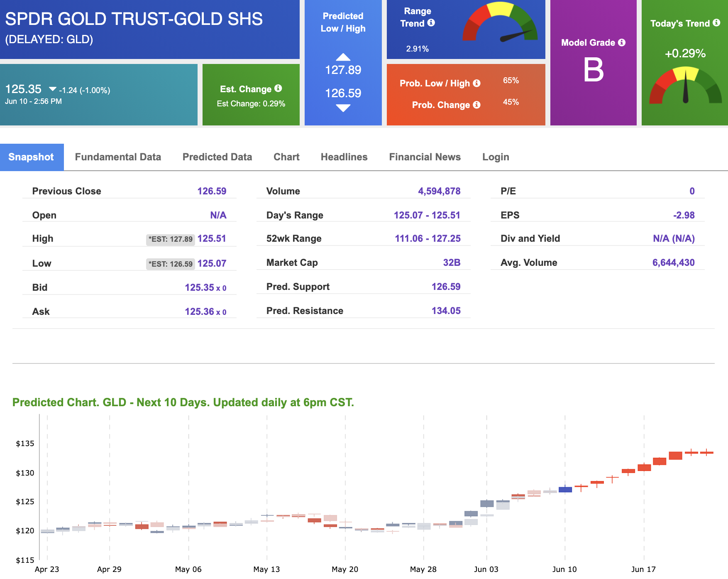Click the Previous Close value 126.59
The width and height of the screenshot is (728, 579).
212,191
